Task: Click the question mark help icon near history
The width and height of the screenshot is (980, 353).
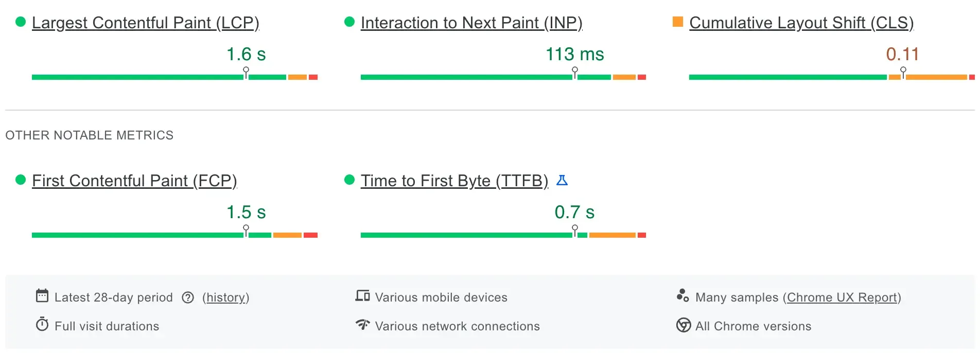Action: pos(187,297)
